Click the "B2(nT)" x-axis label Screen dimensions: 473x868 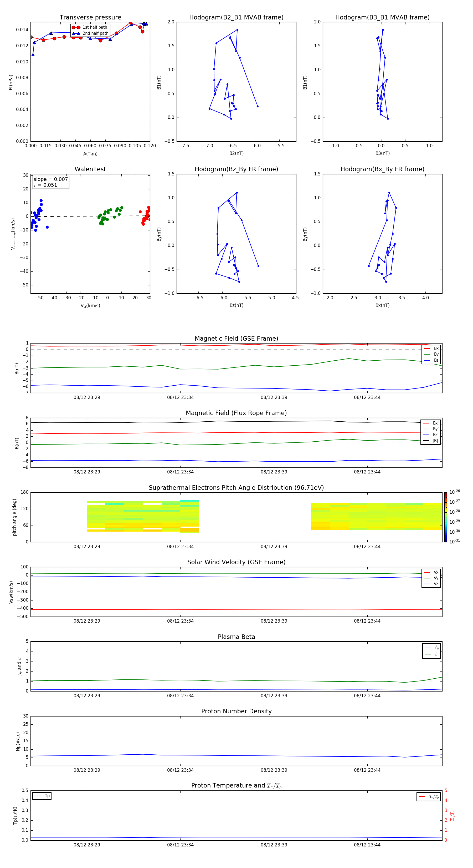pos(236,153)
